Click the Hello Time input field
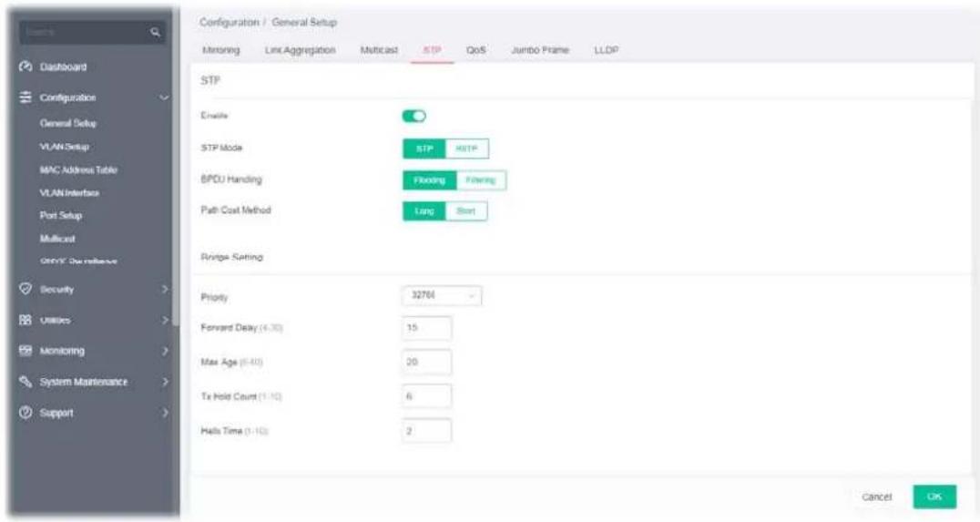The image size is (980, 522). 426,431
